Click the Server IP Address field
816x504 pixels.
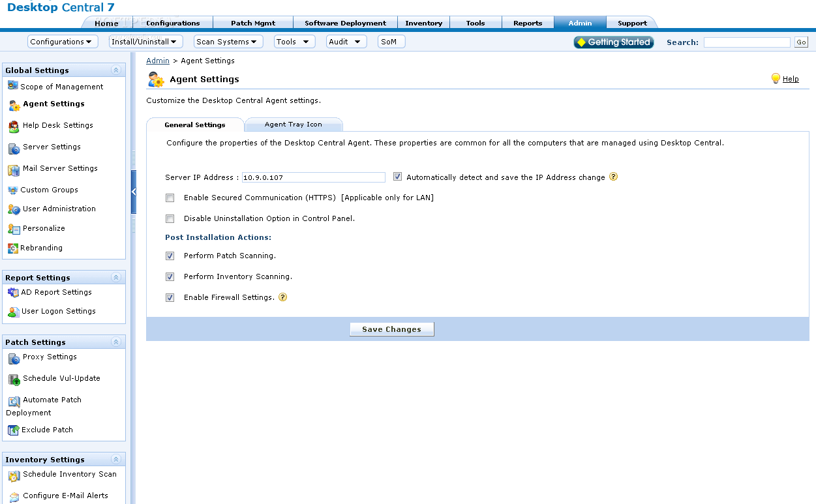coord(314,177)
